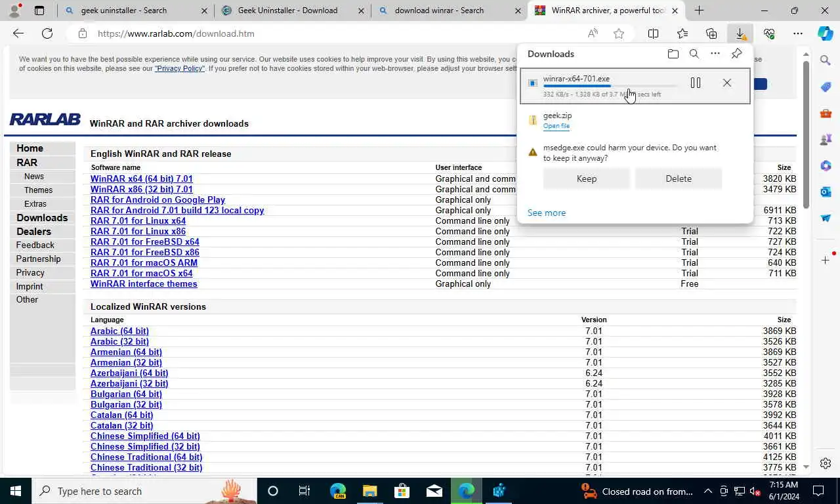Screen dimensions: 840x504
Task: Add this page to favorites
Action: (x=618, y=33)
